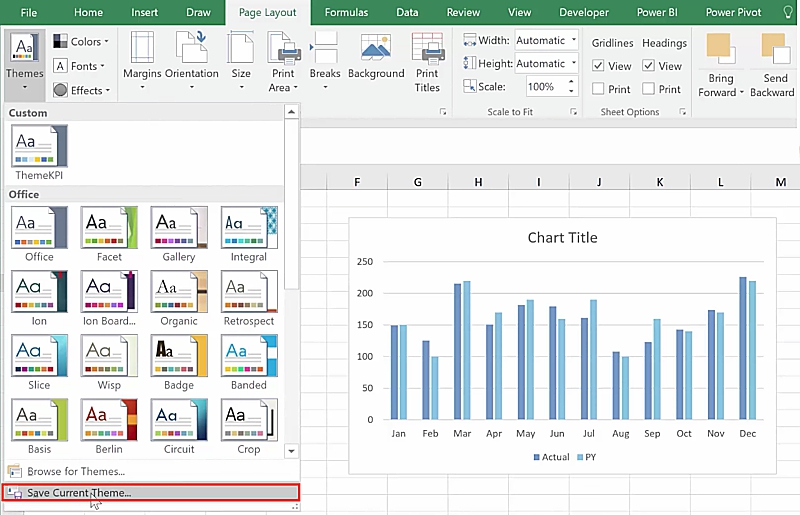
Task: Open the Breaks menu icon
Action: click(325, 47)
